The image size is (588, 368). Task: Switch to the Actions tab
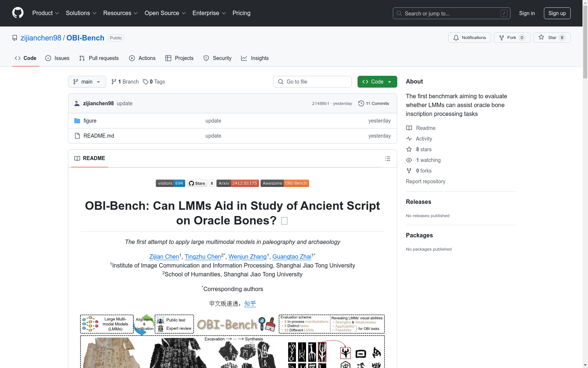point(142,58)
